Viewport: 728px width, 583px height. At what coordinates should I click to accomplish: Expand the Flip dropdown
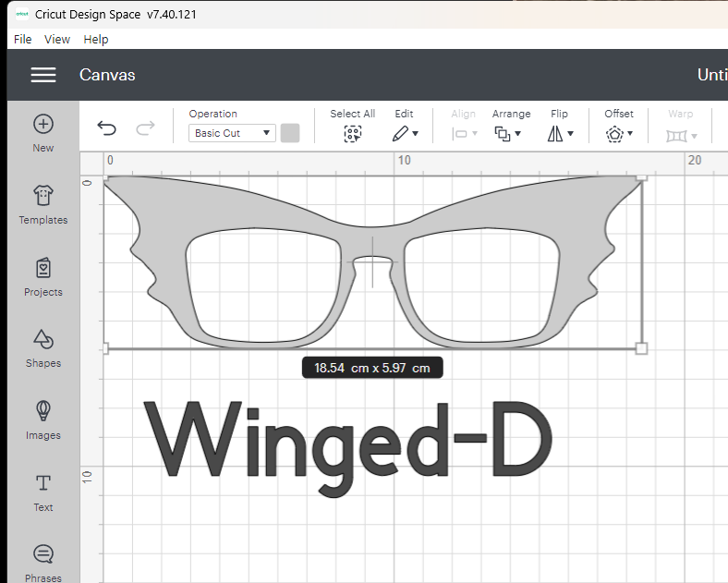pyautogui.click(x=560, y=133)
